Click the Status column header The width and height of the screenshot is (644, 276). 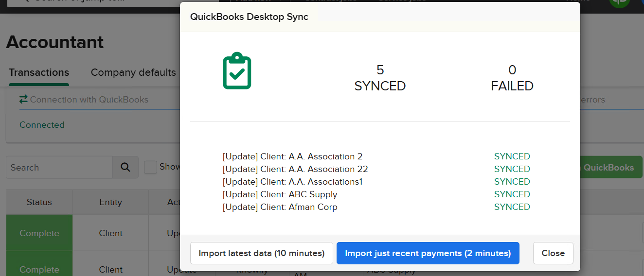coord(39,202)
